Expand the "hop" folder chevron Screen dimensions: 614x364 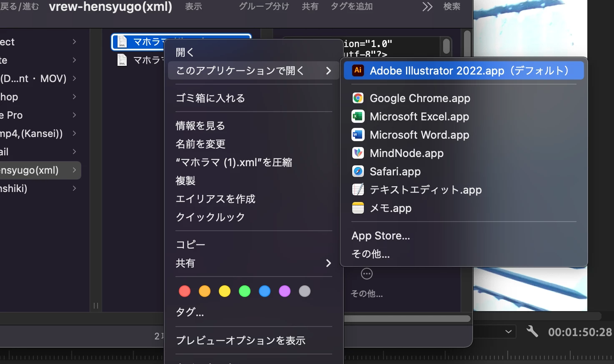coord(74,97)
